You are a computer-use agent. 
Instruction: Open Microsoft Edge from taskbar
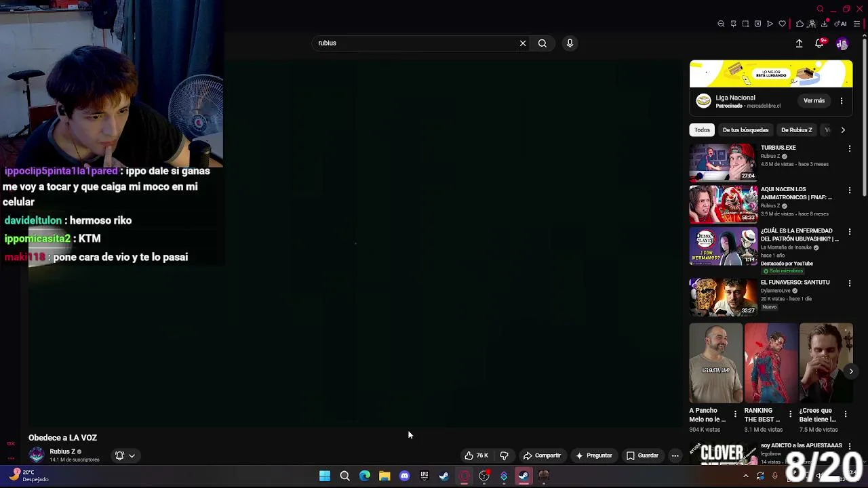[365, 476]
